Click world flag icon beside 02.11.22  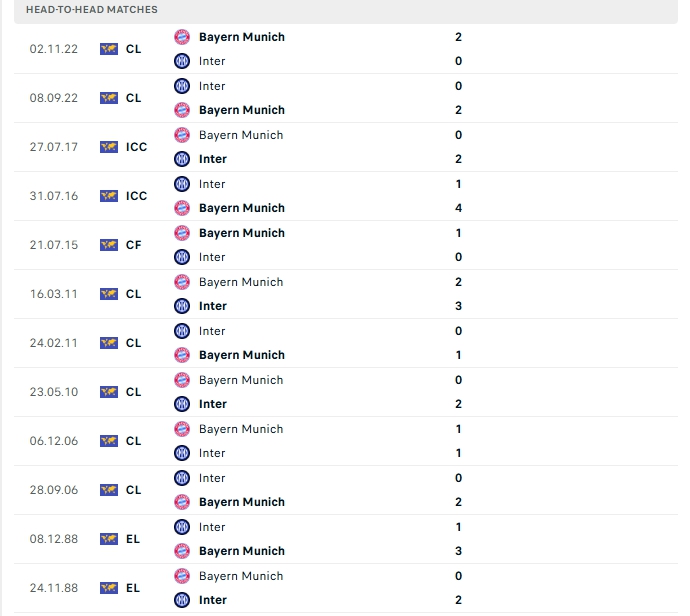tap(109, 49)
